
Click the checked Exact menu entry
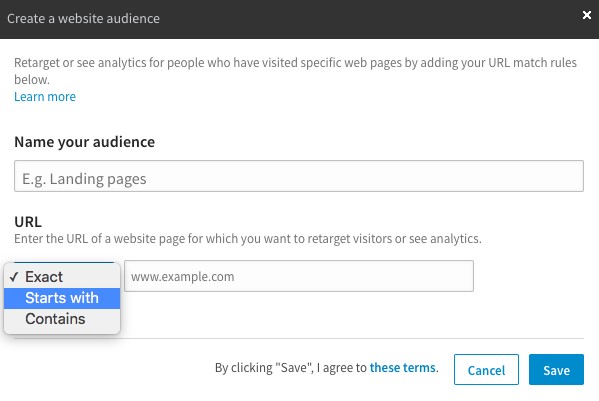coord(62,277)
